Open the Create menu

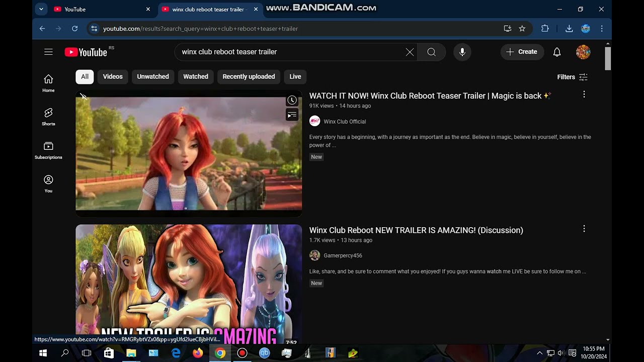point(522,52)
